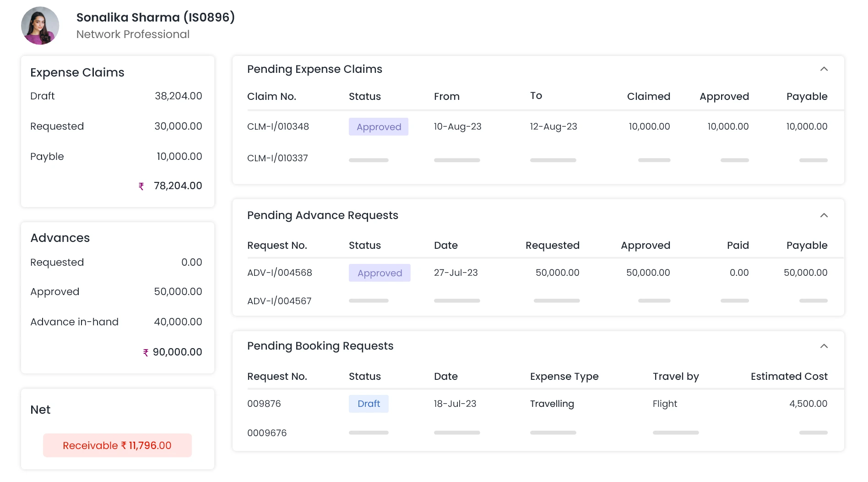Click the Draft status badge for 009876

[x=369, y=404]
